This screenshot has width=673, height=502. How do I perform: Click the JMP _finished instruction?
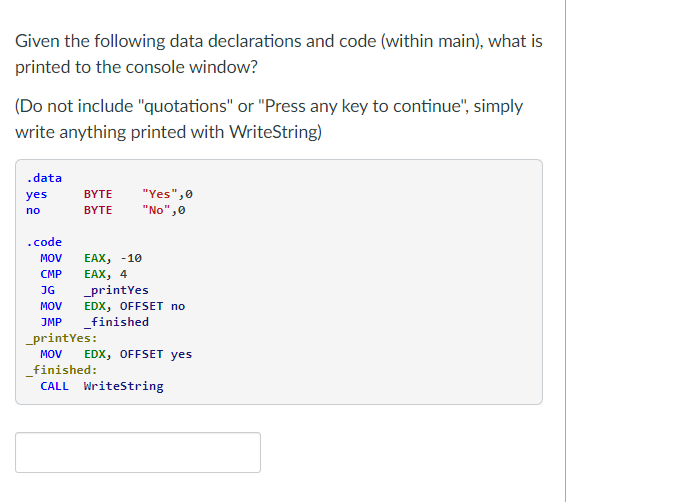click(94, 322)
